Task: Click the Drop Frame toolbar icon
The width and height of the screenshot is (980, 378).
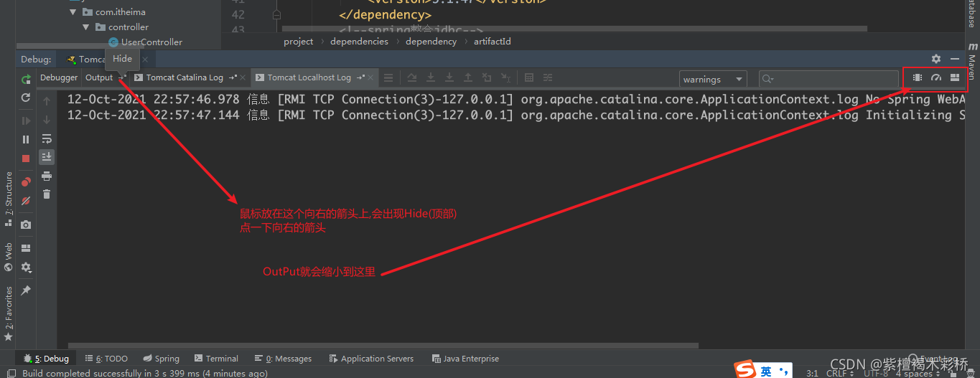Action: [x=487, y=77]
